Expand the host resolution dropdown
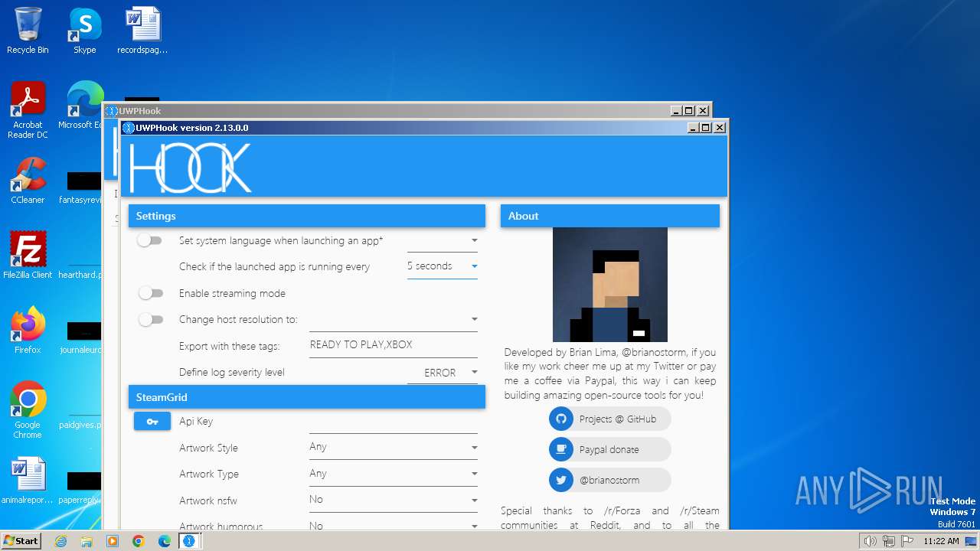The width and height of the screenshot is (980, 551). [394, 319]
